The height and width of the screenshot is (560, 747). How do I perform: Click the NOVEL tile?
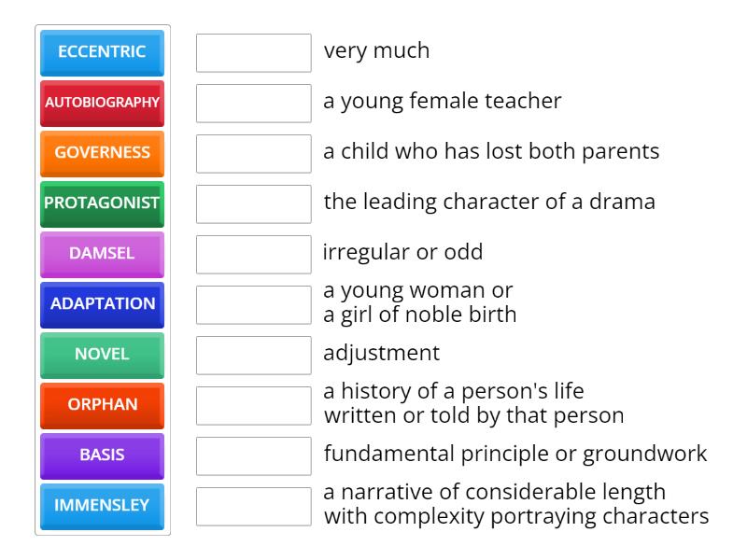pyautogui.click(x=101, y=355)
